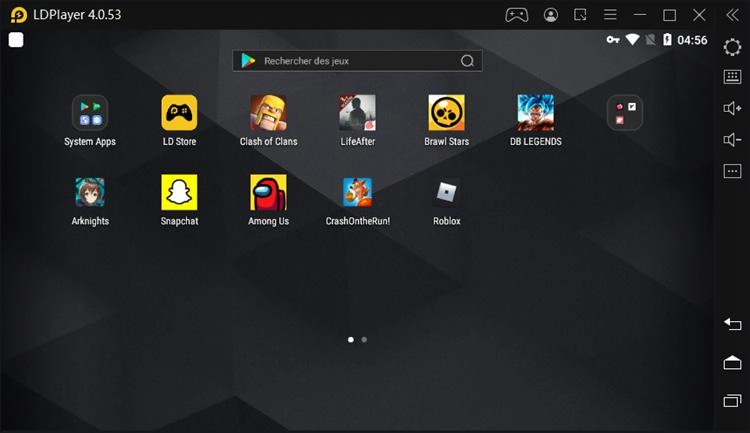Start Brawl Stars
The image size is (750, 433).
[x=446, y=113]
